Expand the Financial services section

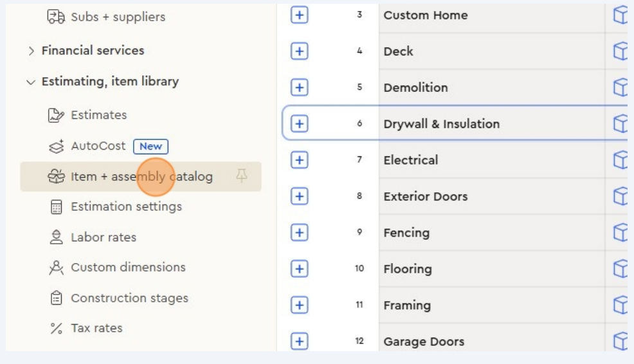tap(31, 51)
